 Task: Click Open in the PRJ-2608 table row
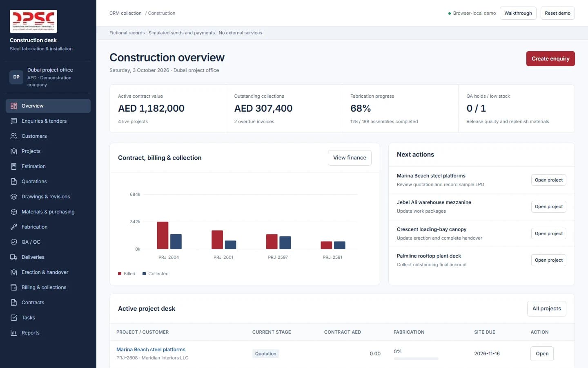pos(542,354)
